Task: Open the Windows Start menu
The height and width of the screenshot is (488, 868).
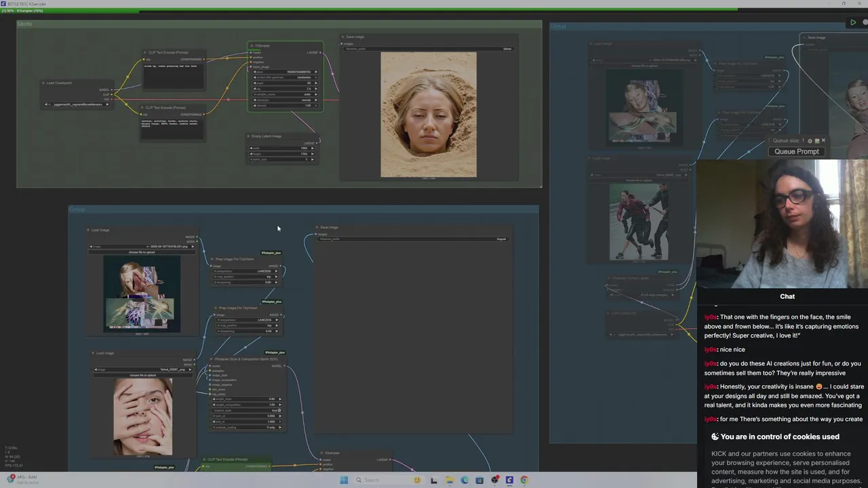Action: 344,480
